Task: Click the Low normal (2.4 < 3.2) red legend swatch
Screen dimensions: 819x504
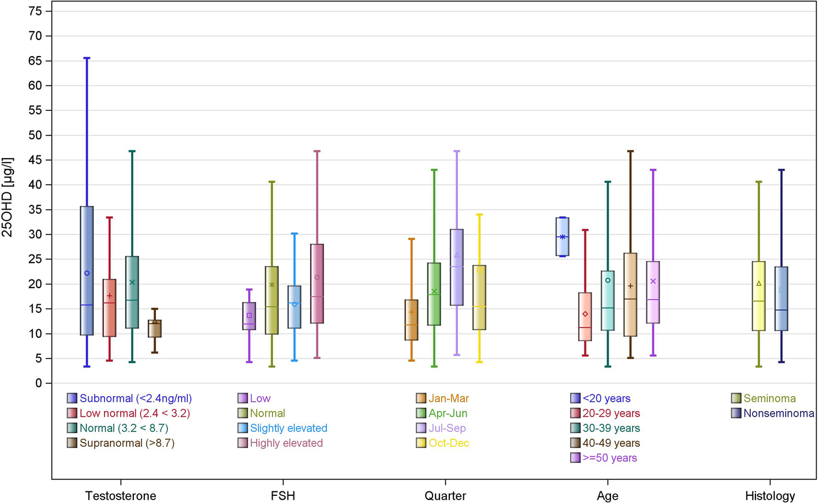Action: point(72,413)
